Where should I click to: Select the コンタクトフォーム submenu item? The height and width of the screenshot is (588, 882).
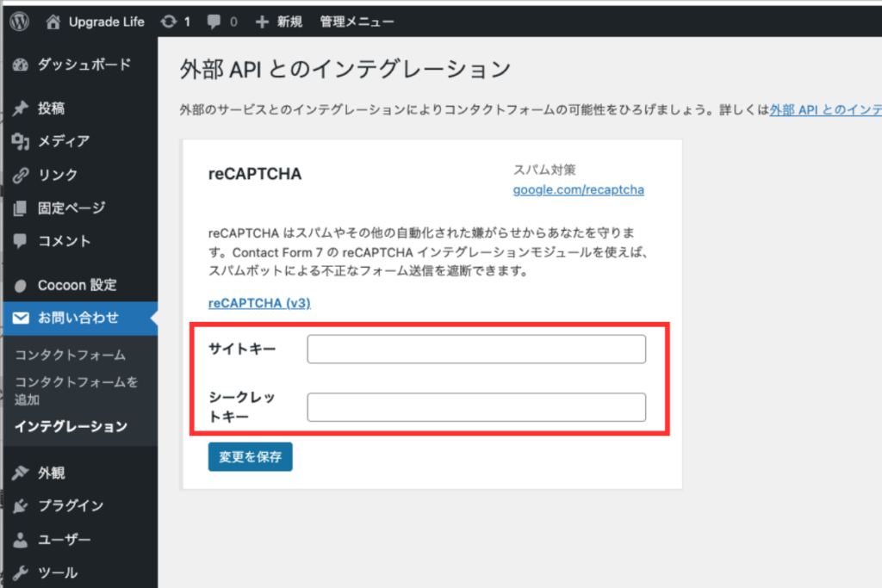coord(70,355)
